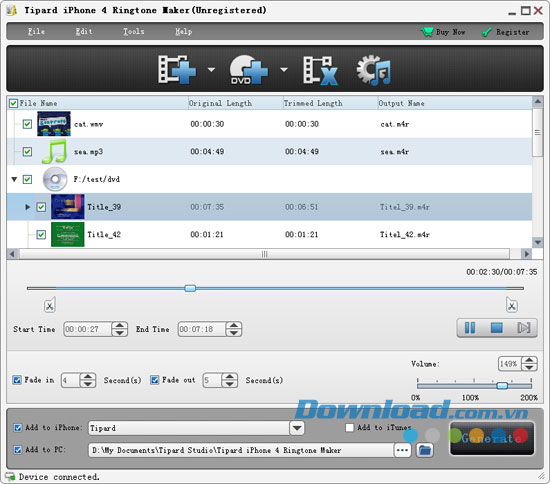Toggle the Add to PC checkbox
This screenshot has height=484, width=550.
coord(18,450)
